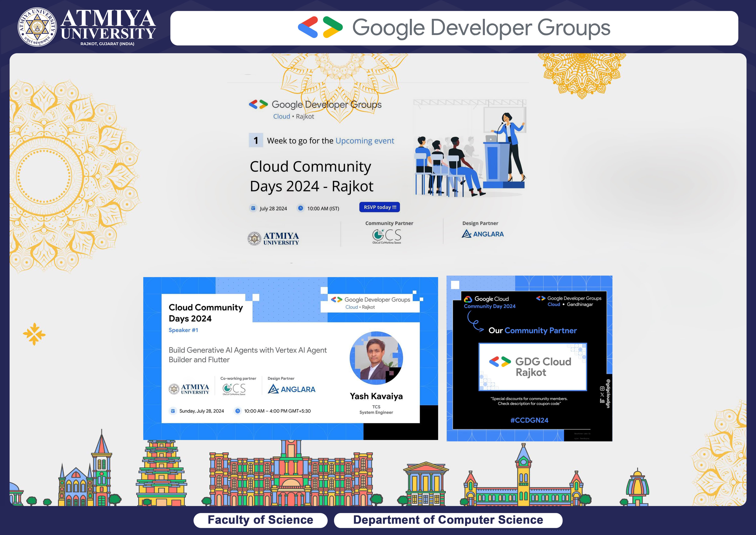Click GCS logo under Co-working partner
This screenshot has height=535, width=756.
click(x=234, y=389)
